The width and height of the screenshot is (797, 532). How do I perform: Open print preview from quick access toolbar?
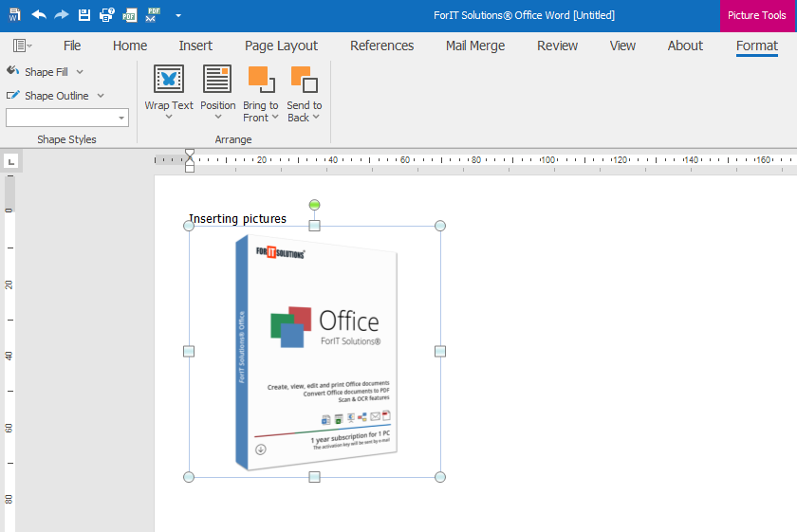pyautogui.click(x=106, y=15)
